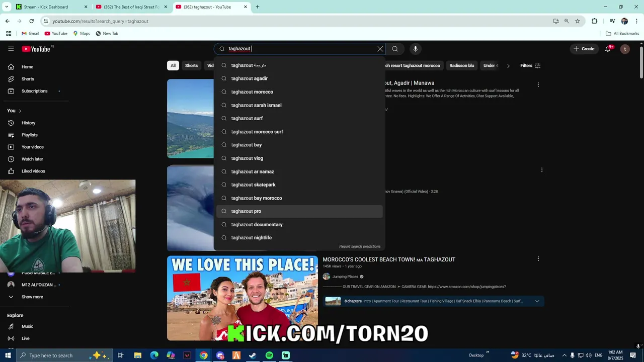The image size is (644, 362).
Task: Open the Maps bookmark
Action: 81,34
